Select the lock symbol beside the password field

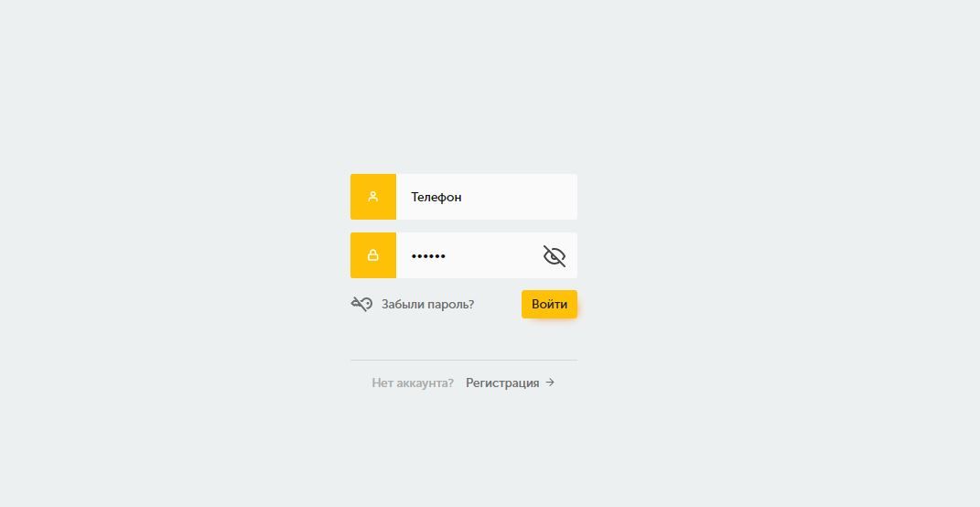(373, 255)
